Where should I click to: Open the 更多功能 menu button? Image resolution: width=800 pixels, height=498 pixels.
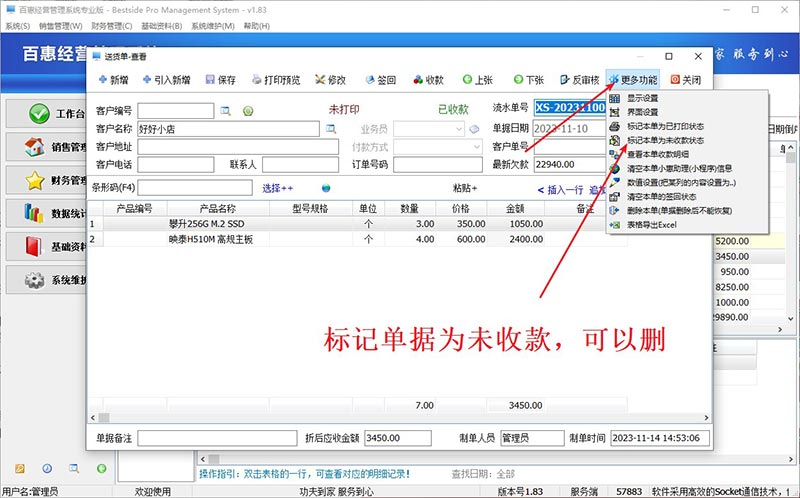[633, 80]
